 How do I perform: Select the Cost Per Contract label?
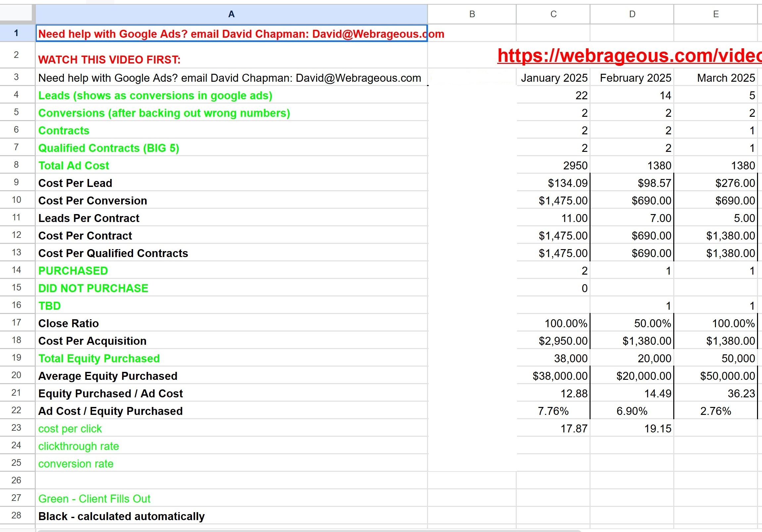pyautogui.click(x=85, y=236)
